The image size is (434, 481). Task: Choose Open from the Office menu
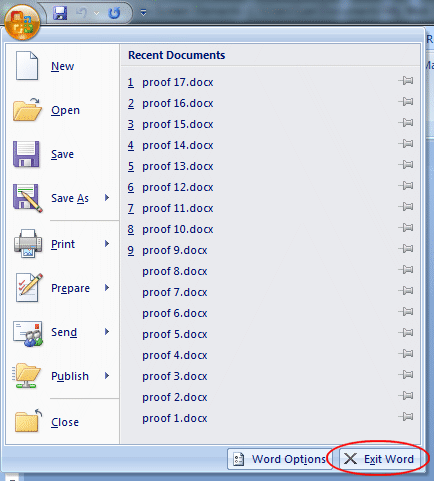65,110
